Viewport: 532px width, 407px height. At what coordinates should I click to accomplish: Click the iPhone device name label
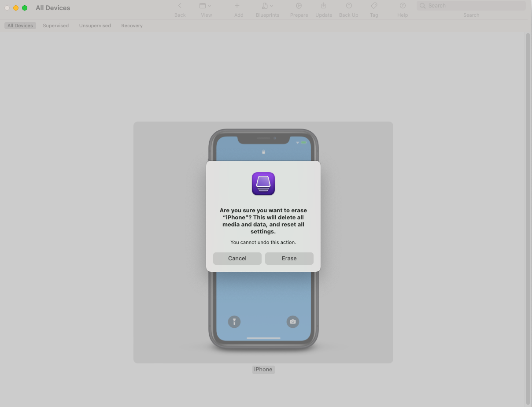[x=263, y=370]
